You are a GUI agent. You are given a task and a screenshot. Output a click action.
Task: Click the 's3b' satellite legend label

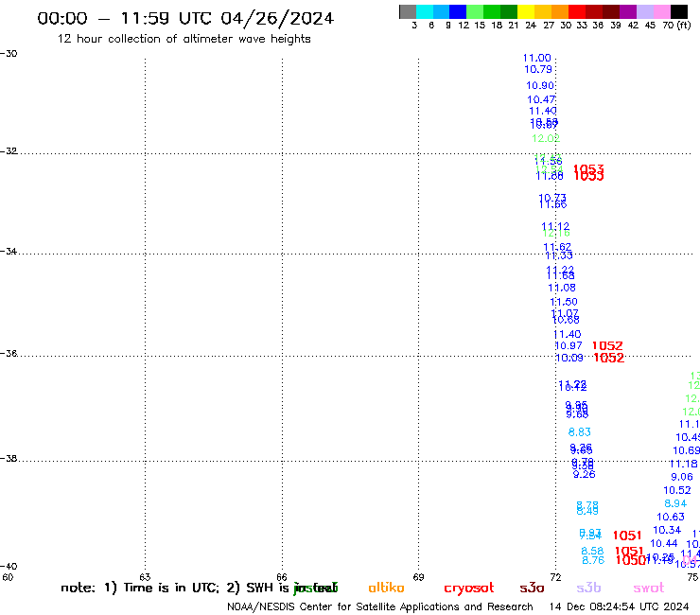coord(588,588)
